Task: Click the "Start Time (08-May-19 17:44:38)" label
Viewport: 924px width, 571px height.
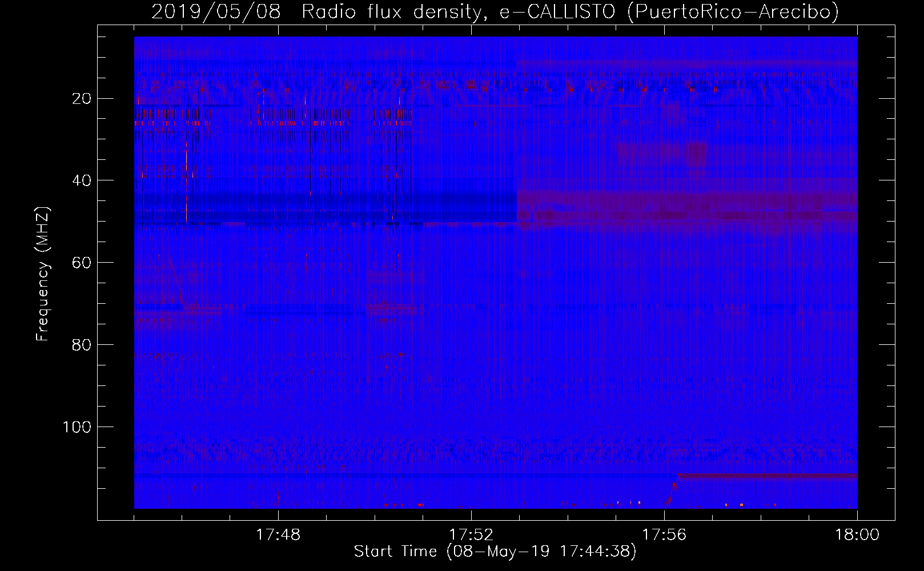Action: [495, 552]
